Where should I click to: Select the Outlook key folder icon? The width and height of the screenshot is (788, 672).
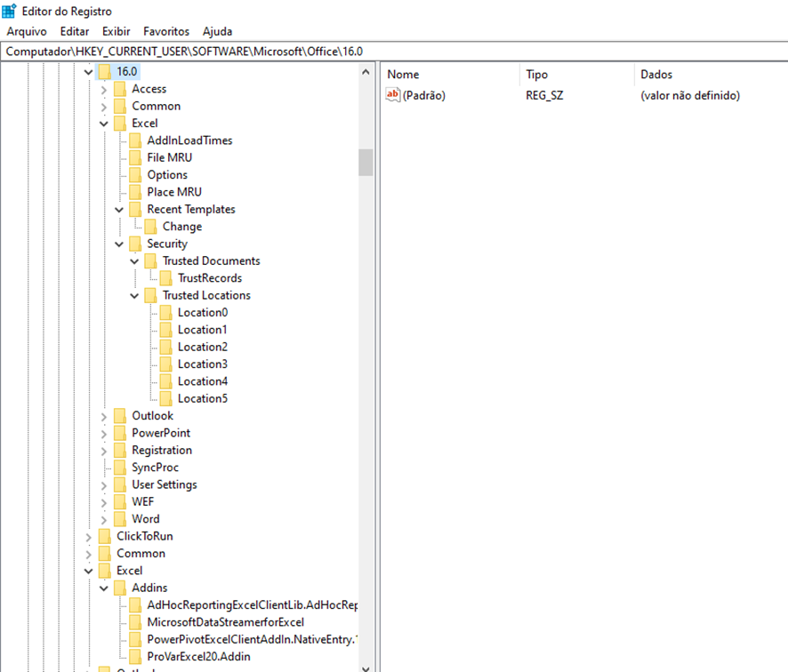point(119,416)
